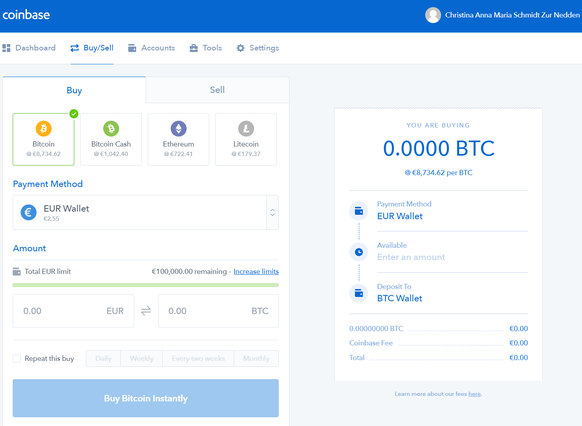The height and width of the screenshot is (426, 582).
Task: Click the Bitcoin Cash price €1,042.40
Action: [111, 154]
